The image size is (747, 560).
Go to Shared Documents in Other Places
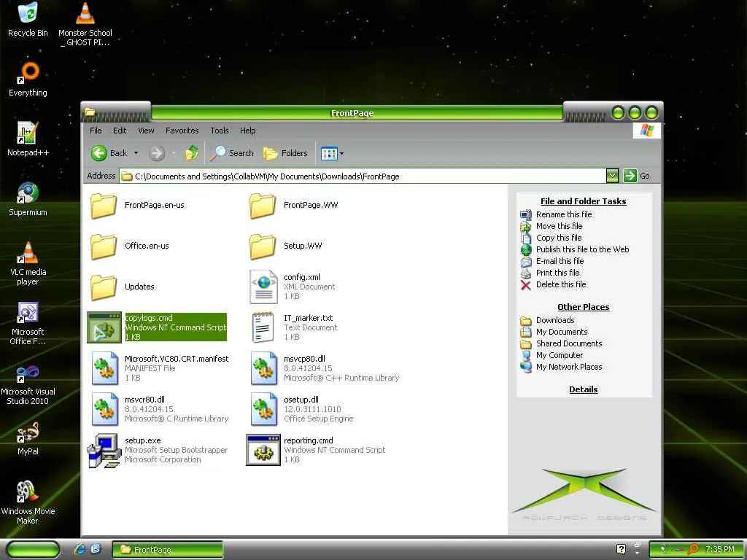point(569,344)
